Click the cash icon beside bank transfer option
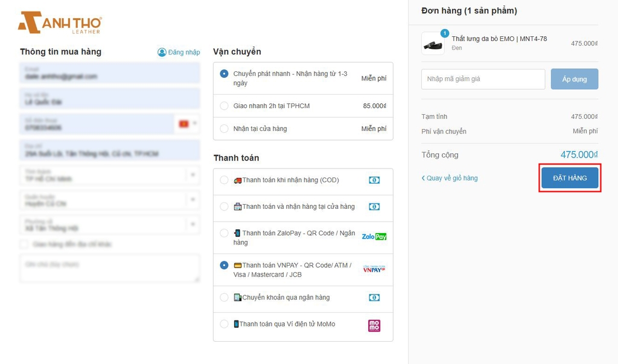This screenshot has width=618, height=364. 374,298
